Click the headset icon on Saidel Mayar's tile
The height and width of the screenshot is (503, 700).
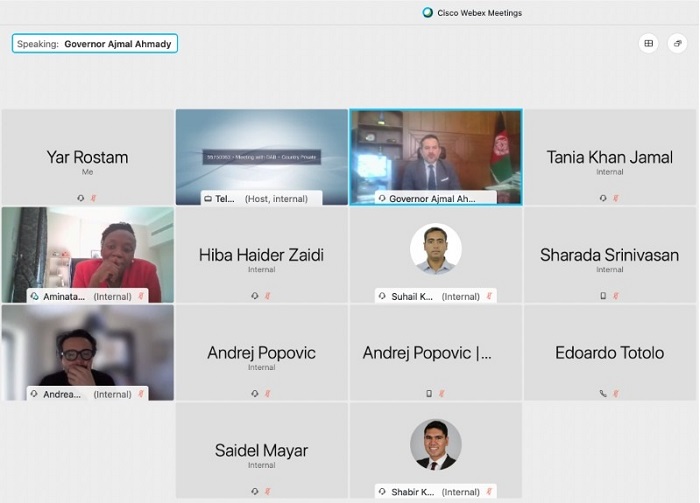[x=255, y=491]
